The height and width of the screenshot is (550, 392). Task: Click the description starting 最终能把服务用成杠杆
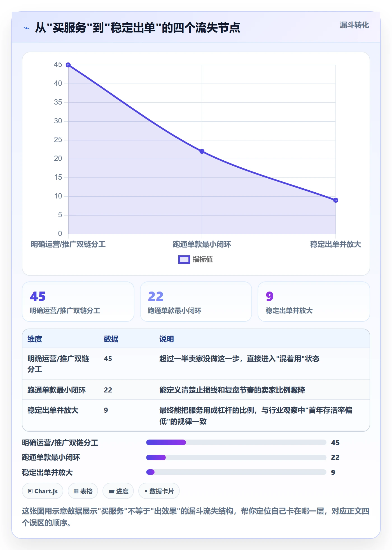tap(256, 416)
